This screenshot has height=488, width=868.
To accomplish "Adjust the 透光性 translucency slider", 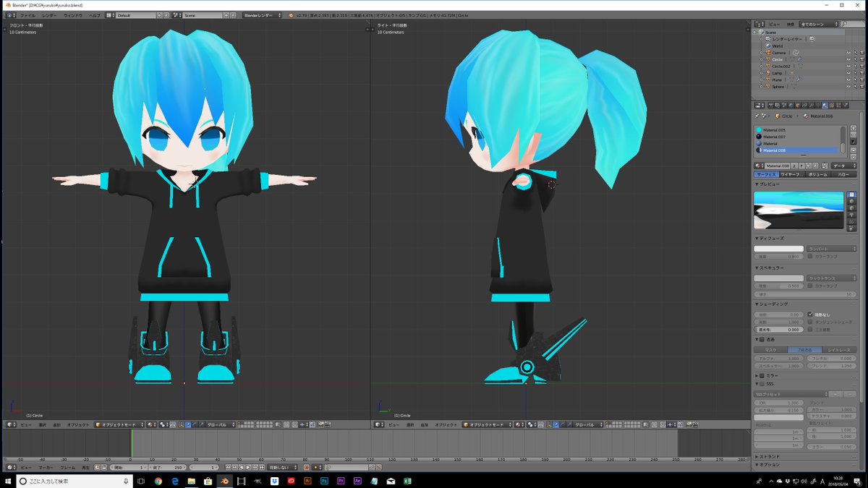I will pos(779,329).
